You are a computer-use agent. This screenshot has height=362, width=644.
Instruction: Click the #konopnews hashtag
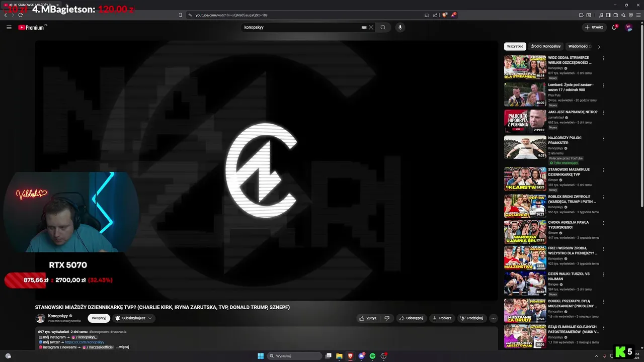[x=99, y=332]
